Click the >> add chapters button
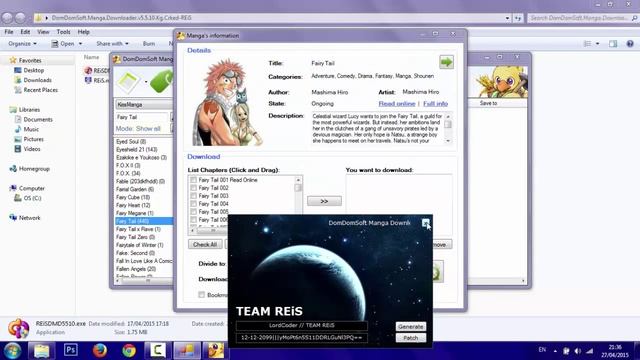 [324, 201]
